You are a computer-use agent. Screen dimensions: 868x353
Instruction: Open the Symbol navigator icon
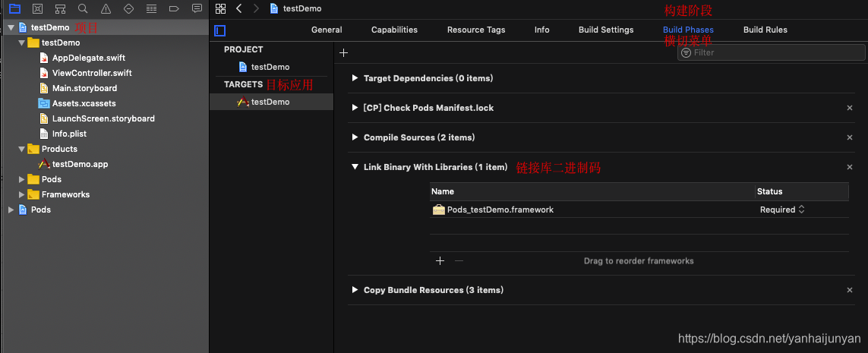tap(60, 8)
